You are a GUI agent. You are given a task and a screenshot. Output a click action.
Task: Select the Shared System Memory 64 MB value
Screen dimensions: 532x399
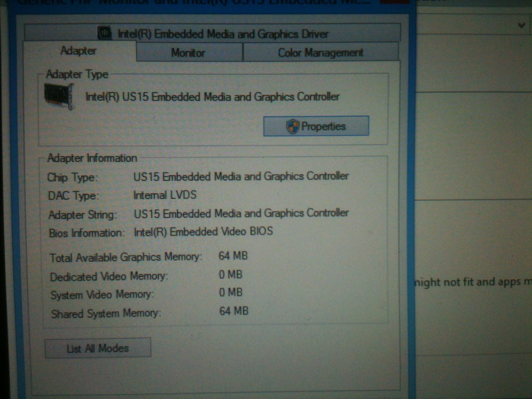click(234, 311)
